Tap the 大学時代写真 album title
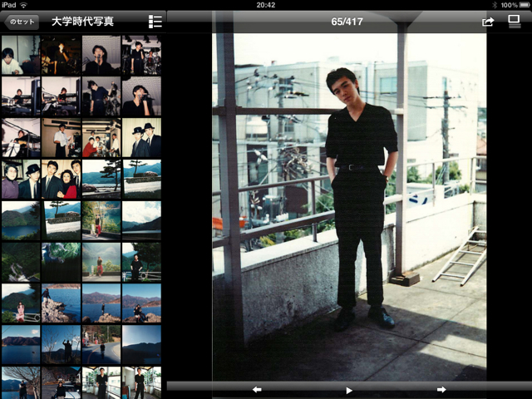Screen dimensions: 532x399 click(x=83, y=22)
